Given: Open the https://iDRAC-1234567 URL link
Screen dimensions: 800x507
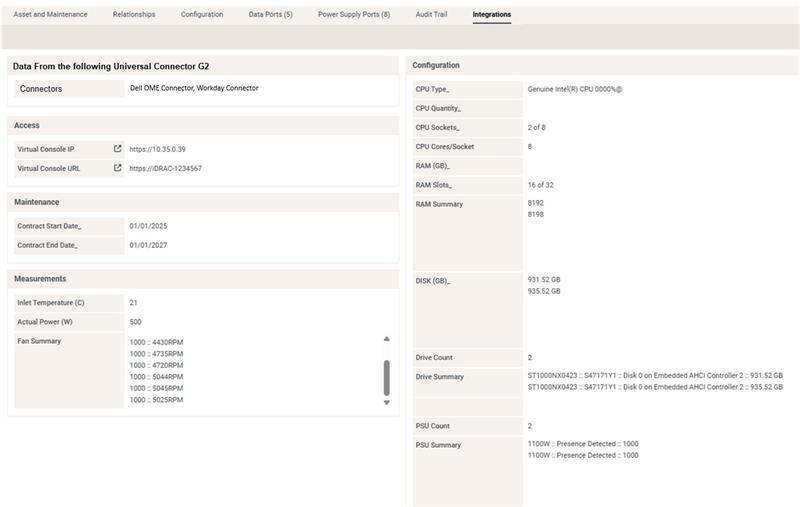Looking at the screenshot, I should point(165,169).
